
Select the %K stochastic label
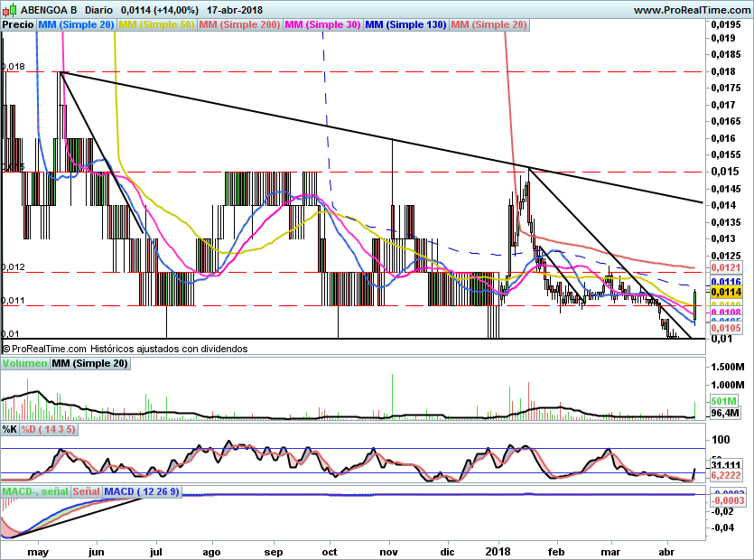10,428
